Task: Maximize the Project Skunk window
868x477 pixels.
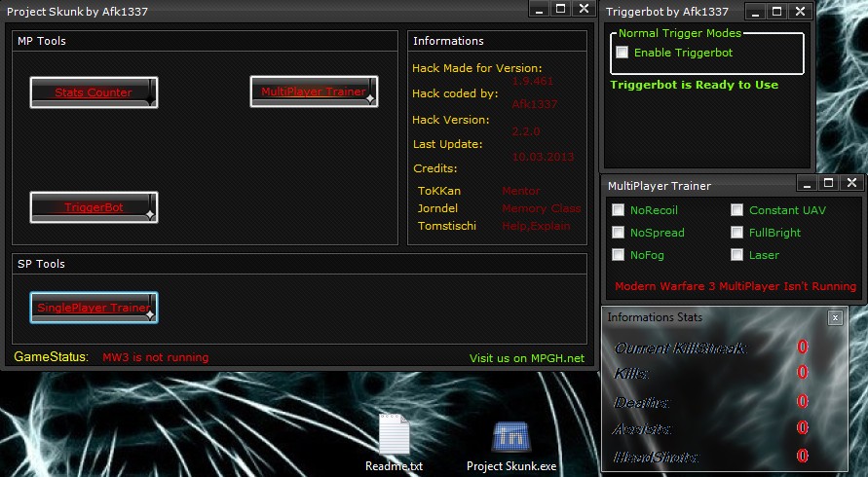Action: 561,9
